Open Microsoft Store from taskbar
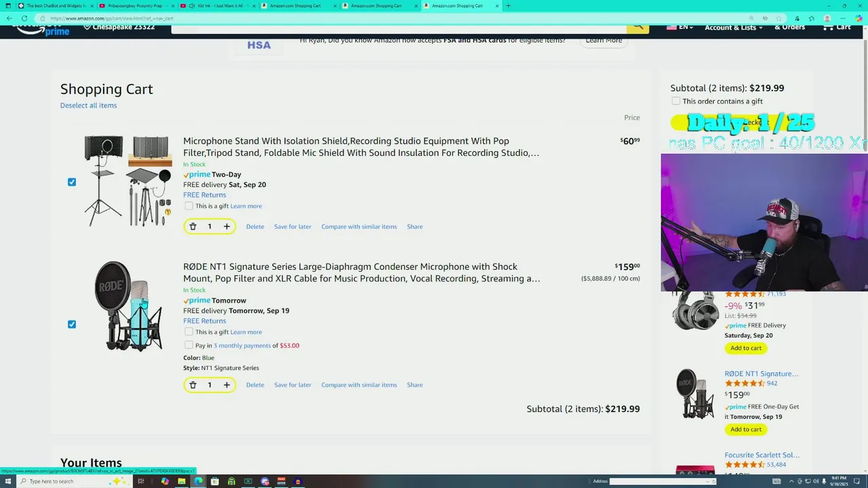 pyautogui.click(x=215, y=481)
